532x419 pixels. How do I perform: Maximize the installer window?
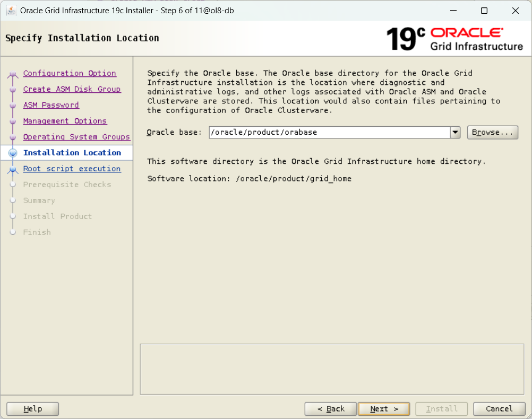[x=484, y=11]
